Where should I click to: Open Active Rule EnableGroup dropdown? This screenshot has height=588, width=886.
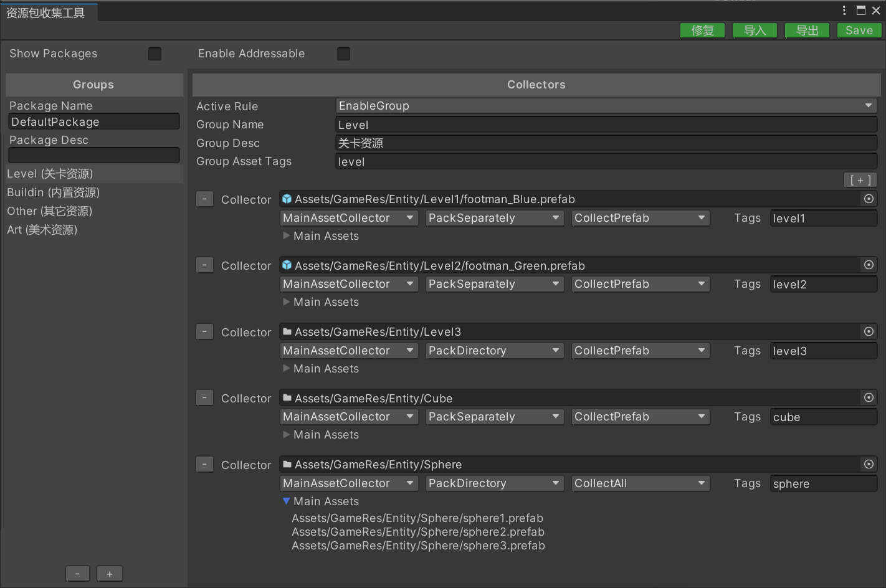606,106
